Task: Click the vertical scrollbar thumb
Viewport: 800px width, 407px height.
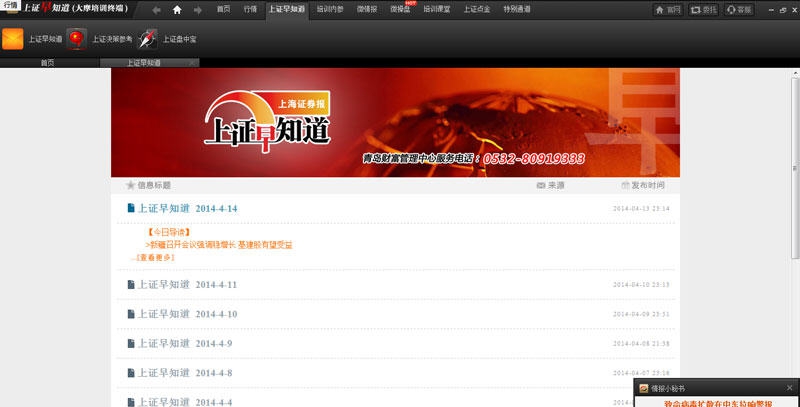Action: pyautogui.click(x=795, y=168)
